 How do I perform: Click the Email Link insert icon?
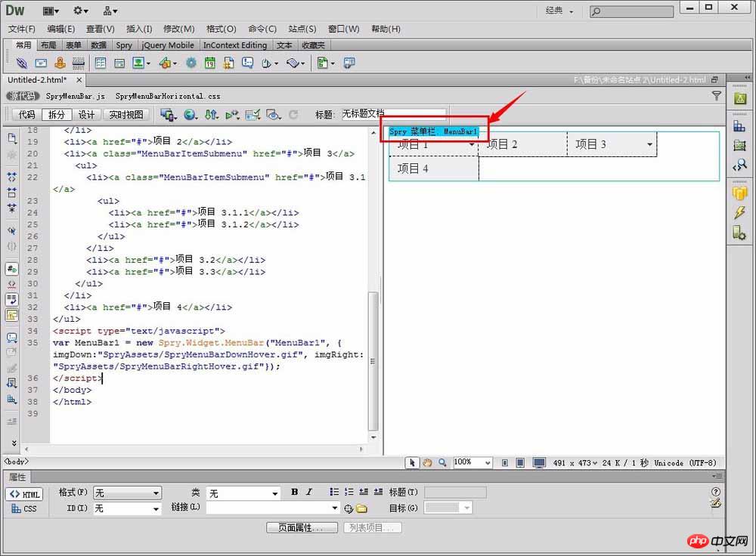(41, 63)
